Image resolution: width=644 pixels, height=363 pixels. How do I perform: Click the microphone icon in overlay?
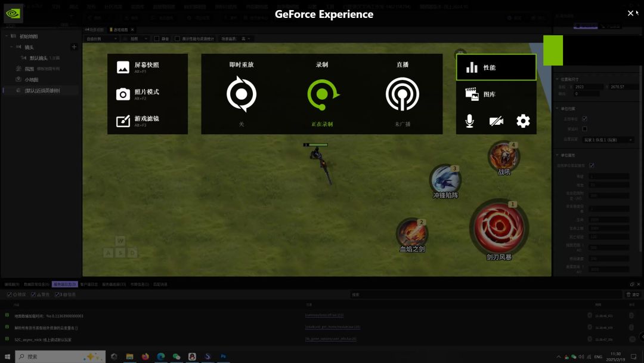point(470,121)
